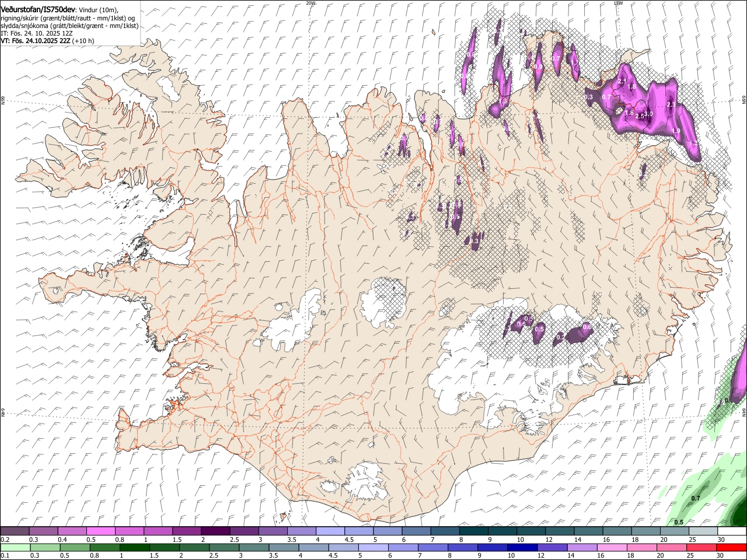This screenshot has height=560, width=747.
Task: Select the bright magenta 0.5–0.8 snow legend swatch
Action: point(100,531)
